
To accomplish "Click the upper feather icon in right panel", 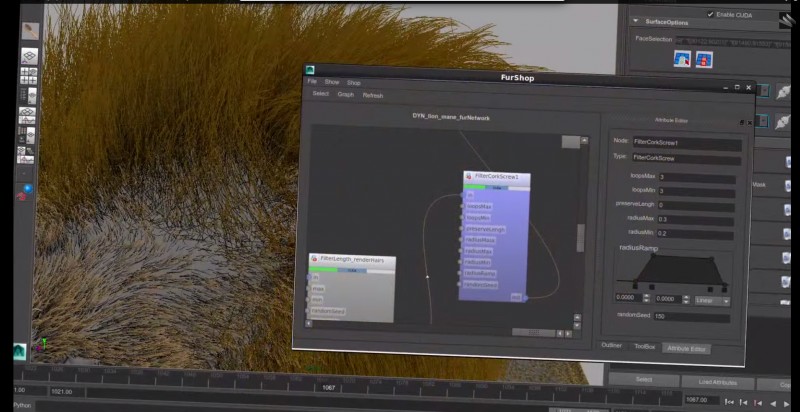I will pyautogui.click(x=783, y=92).
